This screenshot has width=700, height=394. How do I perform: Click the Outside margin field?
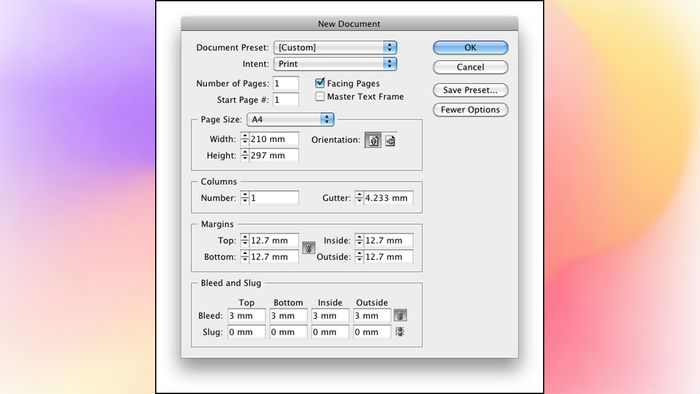(388, 257)
